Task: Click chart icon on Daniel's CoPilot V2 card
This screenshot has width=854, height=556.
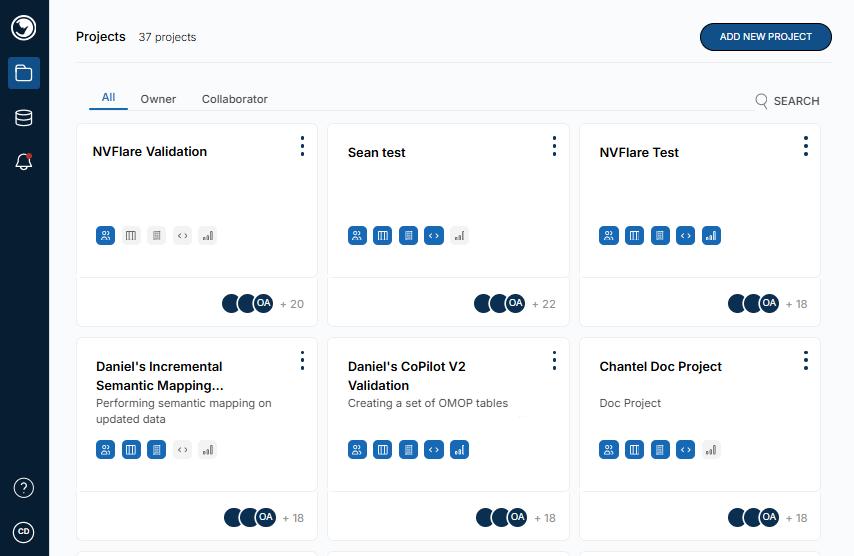Action: 459,450
